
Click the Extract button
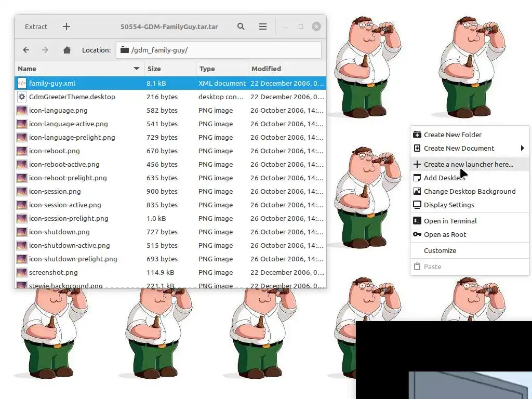coord(36,26)
